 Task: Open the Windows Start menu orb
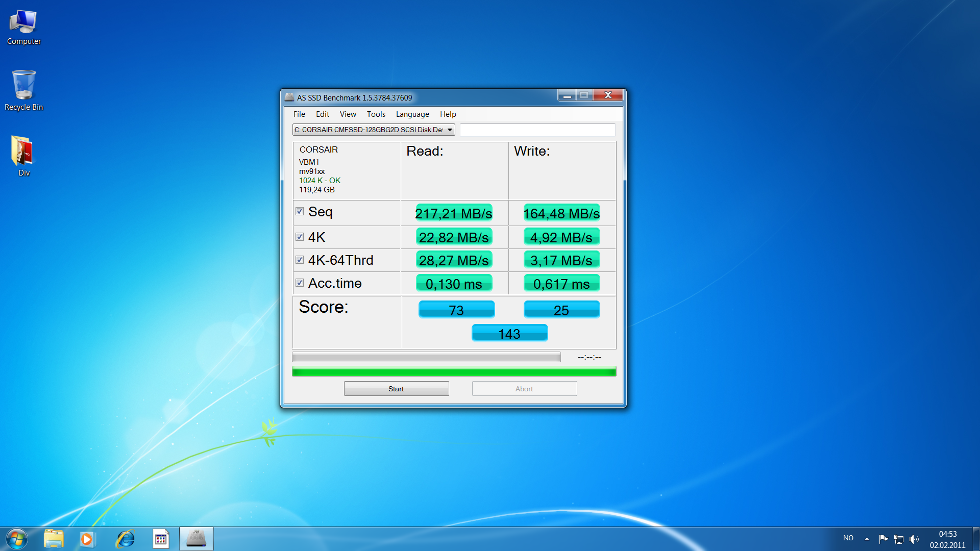[x=17, y=539]
